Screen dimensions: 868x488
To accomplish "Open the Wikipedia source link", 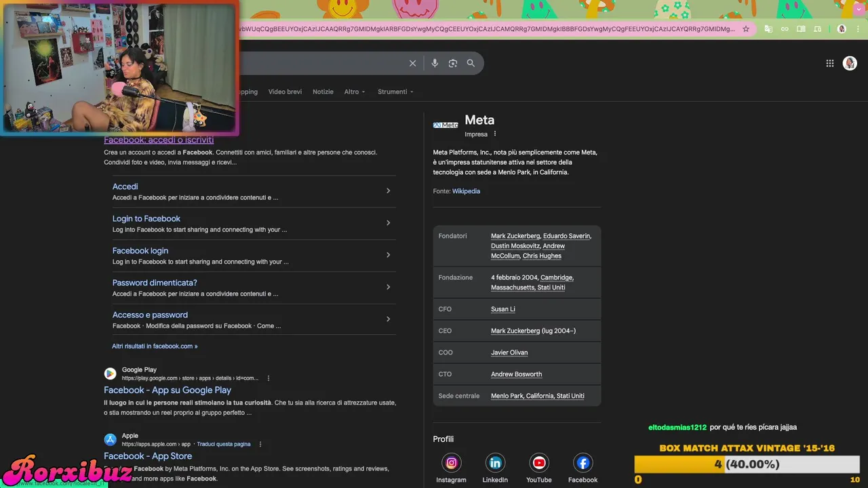I will tap(466, 191).
